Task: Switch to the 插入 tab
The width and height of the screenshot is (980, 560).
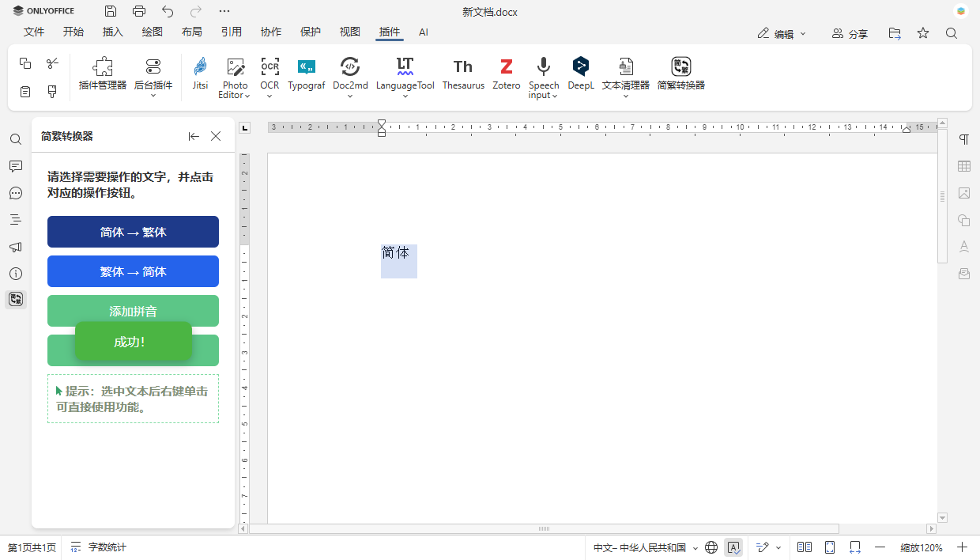Action: tap(113, 32)
